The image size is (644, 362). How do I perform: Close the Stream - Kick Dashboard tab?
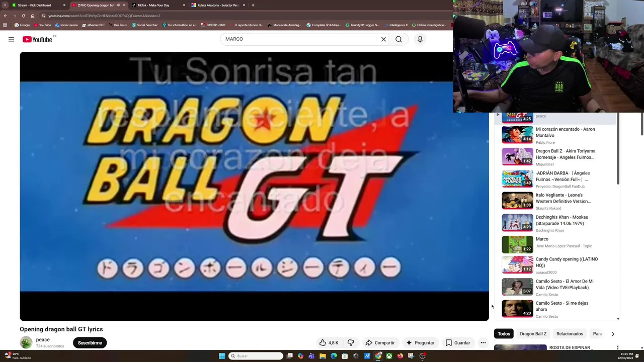point(64,5)
